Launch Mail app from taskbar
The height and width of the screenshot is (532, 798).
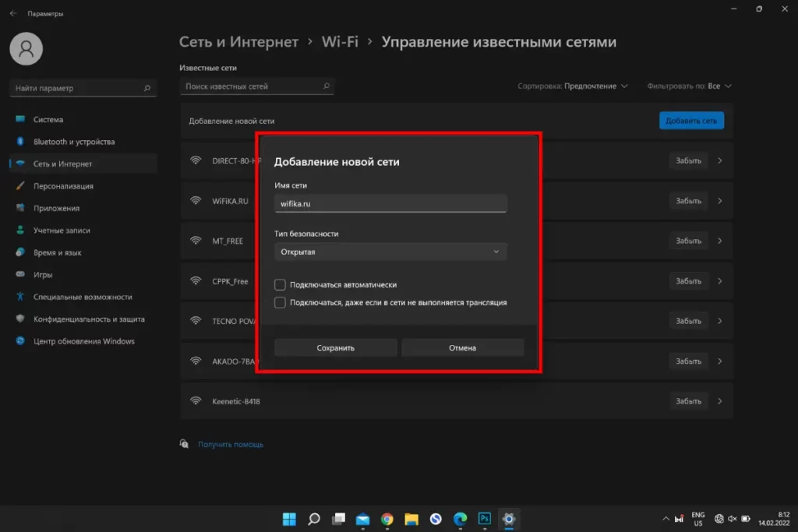pyautogui.click(x=363, y=519)
